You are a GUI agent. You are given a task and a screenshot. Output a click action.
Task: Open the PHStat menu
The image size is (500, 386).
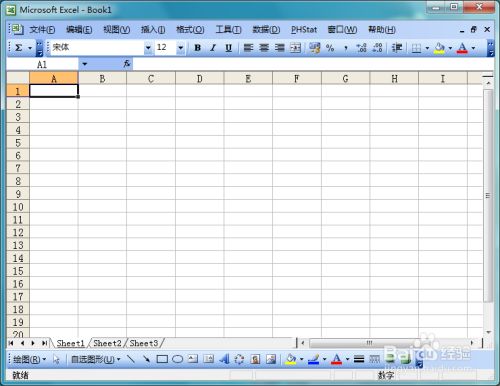[x=304, y=30]
